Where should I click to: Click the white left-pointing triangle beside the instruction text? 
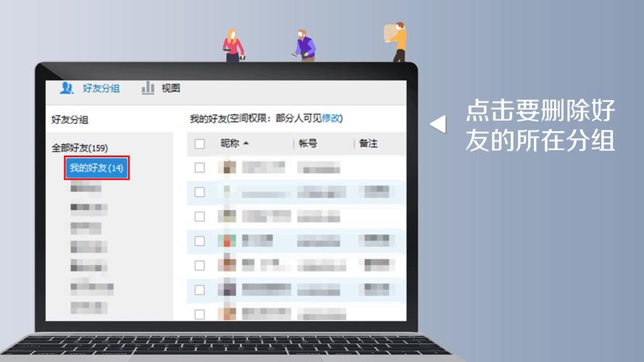coord(438,124)
